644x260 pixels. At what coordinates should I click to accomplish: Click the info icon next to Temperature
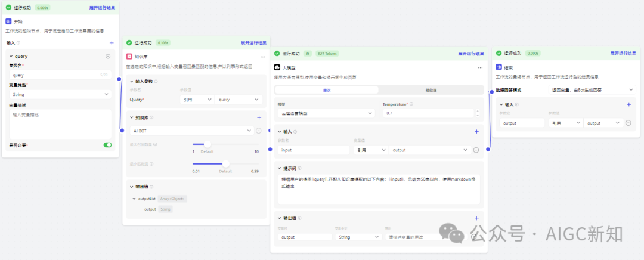pos(411,104)
